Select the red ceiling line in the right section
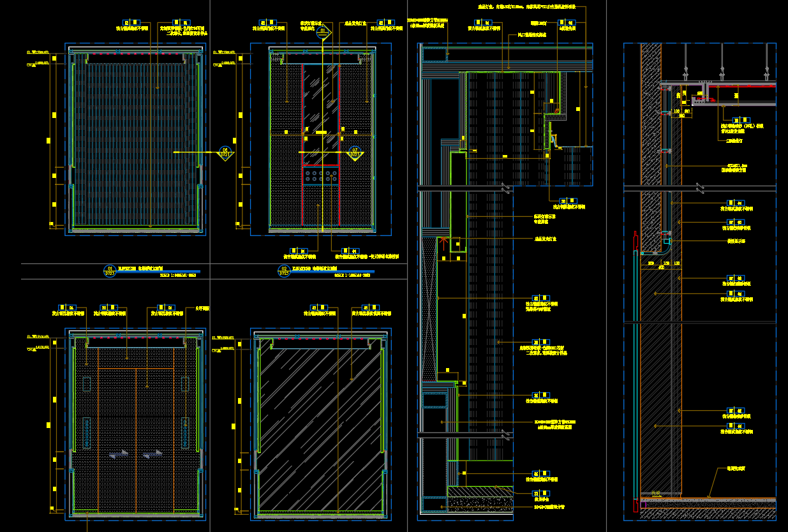Image resolution: width=788 pixels, height=532 pixels. click(x=741, y=85)
